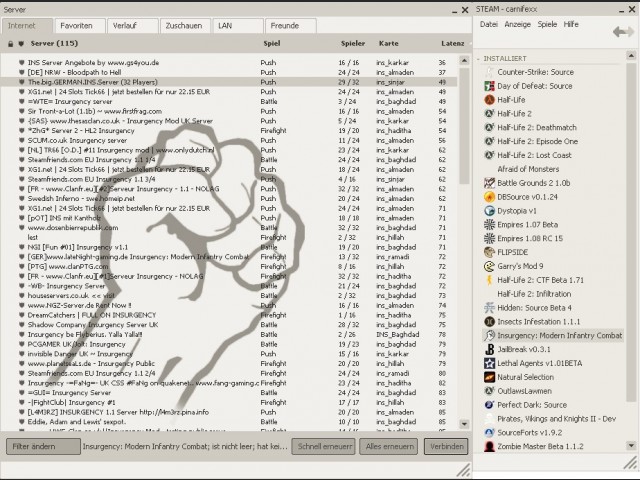Switch to the Favoriten tab
640x480 pixels.
click(x=77, y=23)
